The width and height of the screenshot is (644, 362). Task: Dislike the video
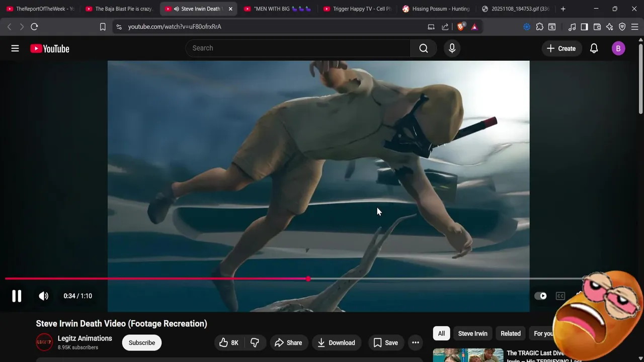pyautogui.click(x=255, y=343)
